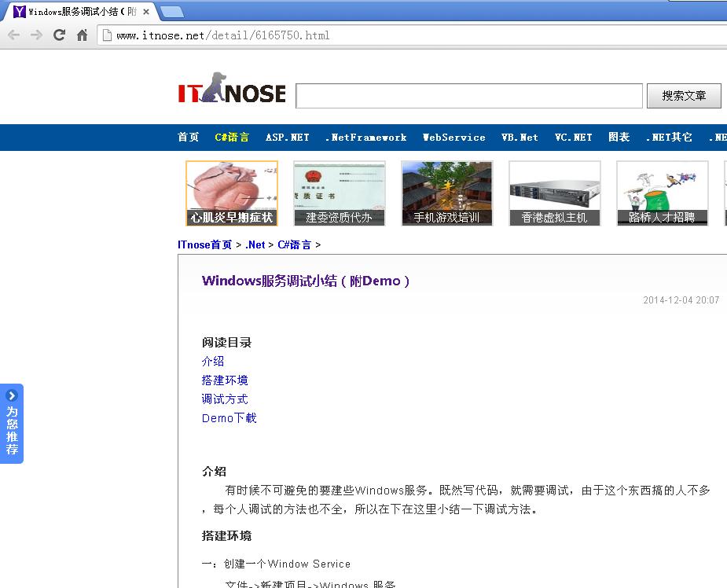Jump to 搭建环境 in the table of contents

[x=225, y=380]
